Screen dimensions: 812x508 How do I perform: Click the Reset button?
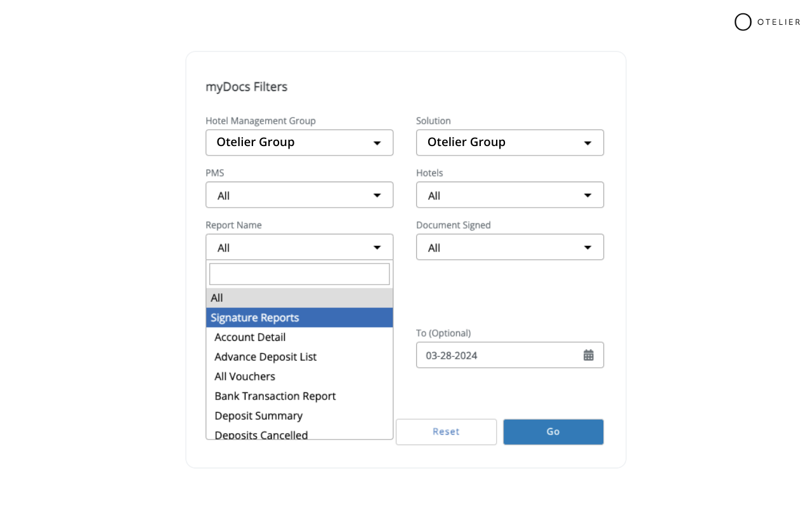[x=446, y=432]
